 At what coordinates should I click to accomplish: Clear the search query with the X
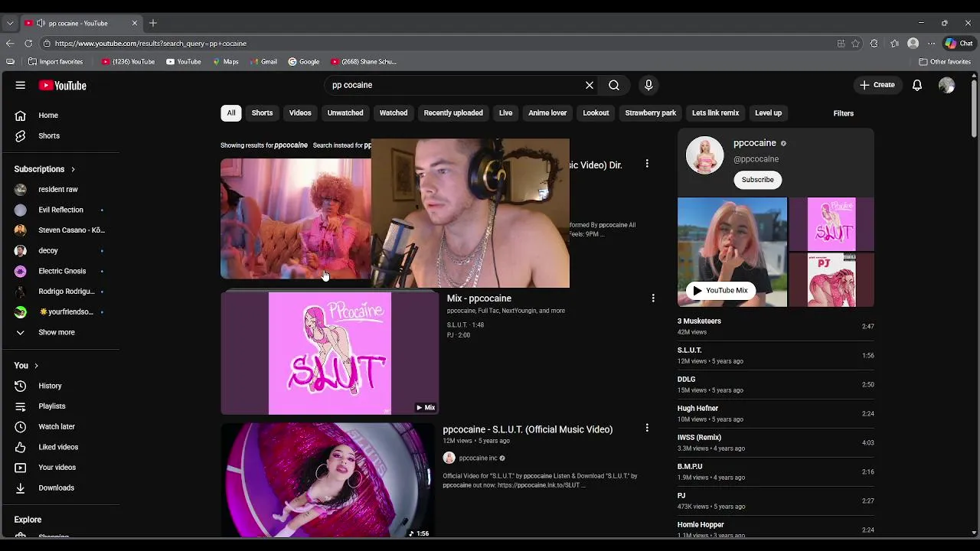click(590, 85)
